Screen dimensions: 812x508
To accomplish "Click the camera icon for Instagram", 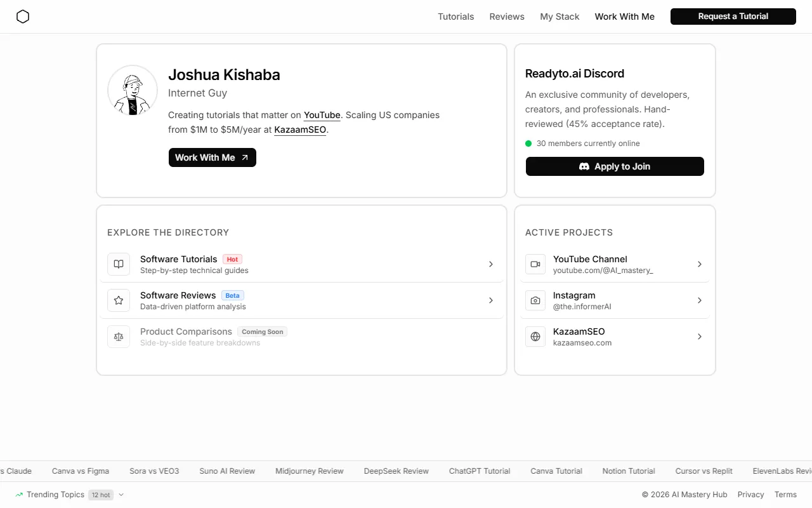I will click(535, 300).
